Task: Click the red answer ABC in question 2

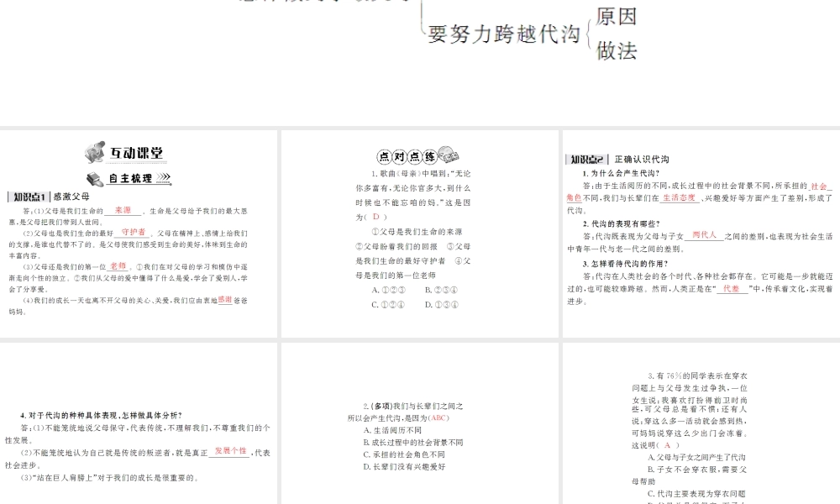Action: [438, 417]
